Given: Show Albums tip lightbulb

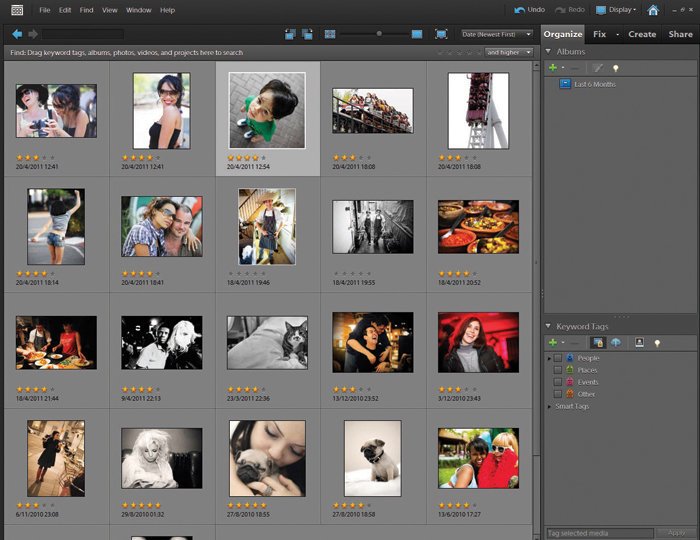Looking at the screenshot, I should coord(616,68).
